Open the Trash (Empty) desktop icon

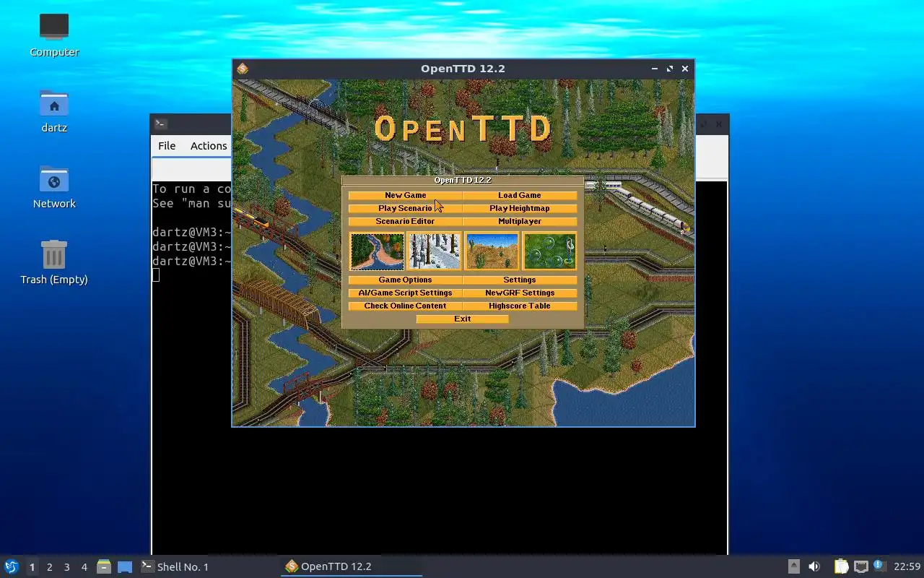(x=54, y=262)
